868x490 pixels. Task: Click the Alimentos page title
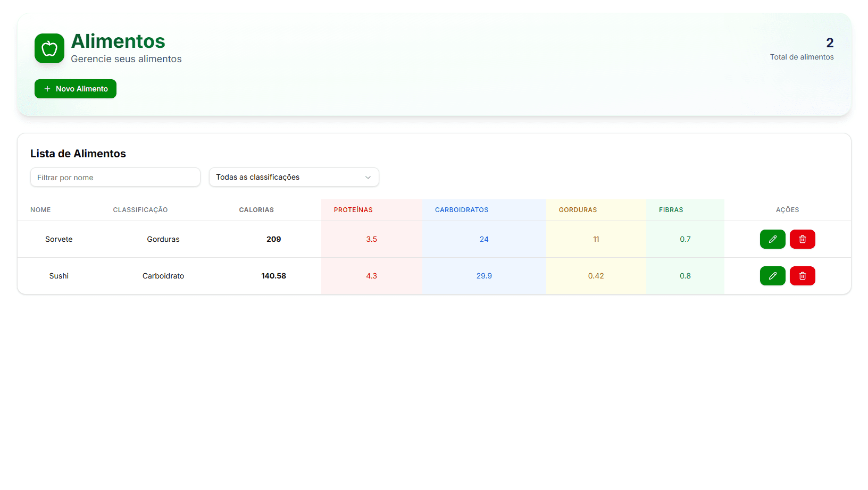tap(118, 41)
